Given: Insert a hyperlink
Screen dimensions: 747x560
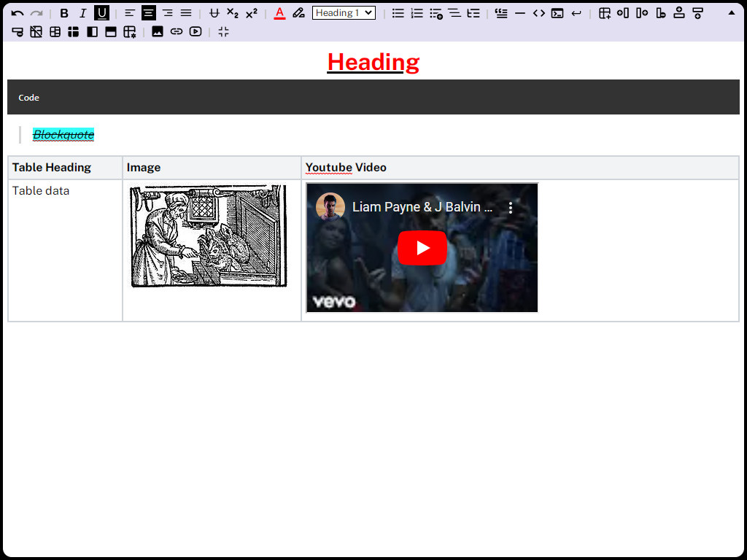Looking at the screenshot, I should [x=177, y=32].
